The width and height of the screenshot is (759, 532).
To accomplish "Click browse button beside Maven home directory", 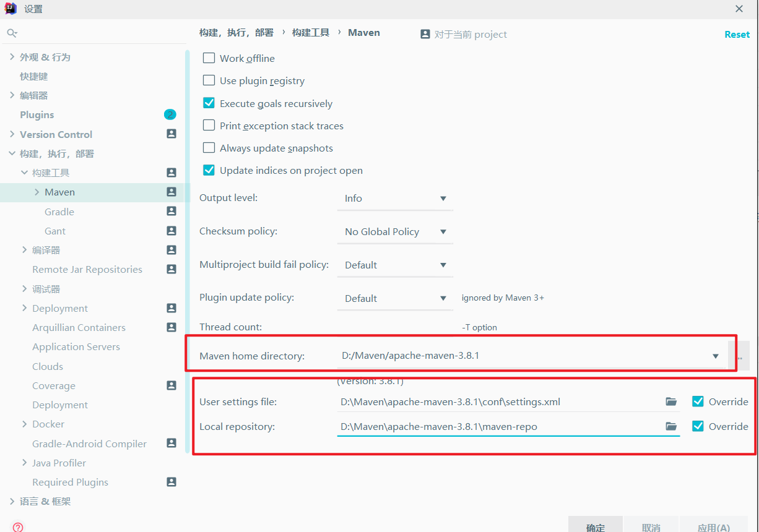I will tap(739, 356).
